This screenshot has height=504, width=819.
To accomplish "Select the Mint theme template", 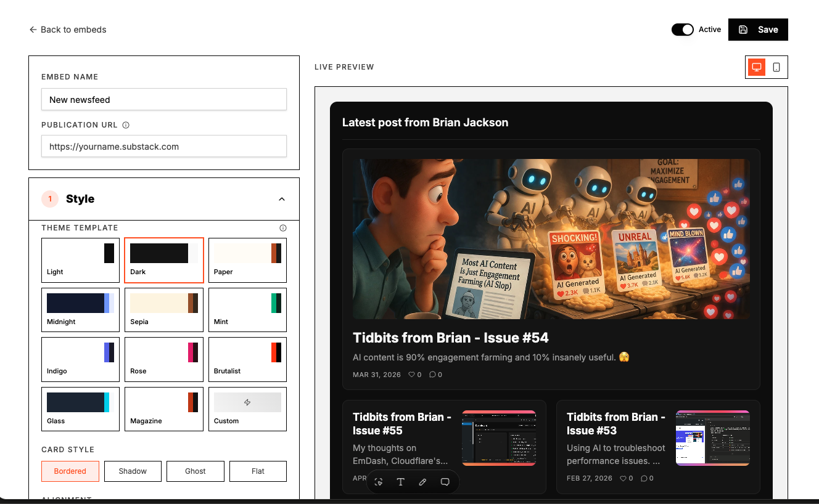I will [x=247, y=310].
